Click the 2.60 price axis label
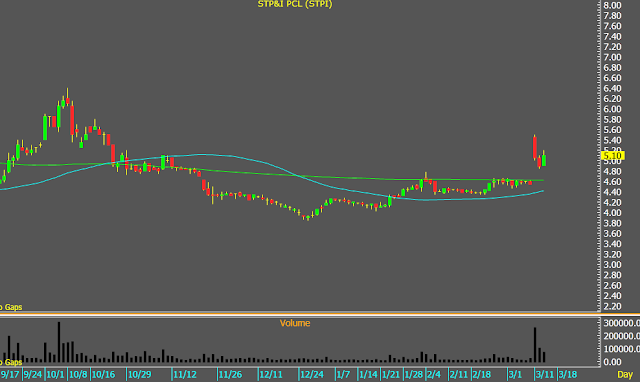This screenshot has height=382, width=640. pyautogui.click(x=612, y=286)
